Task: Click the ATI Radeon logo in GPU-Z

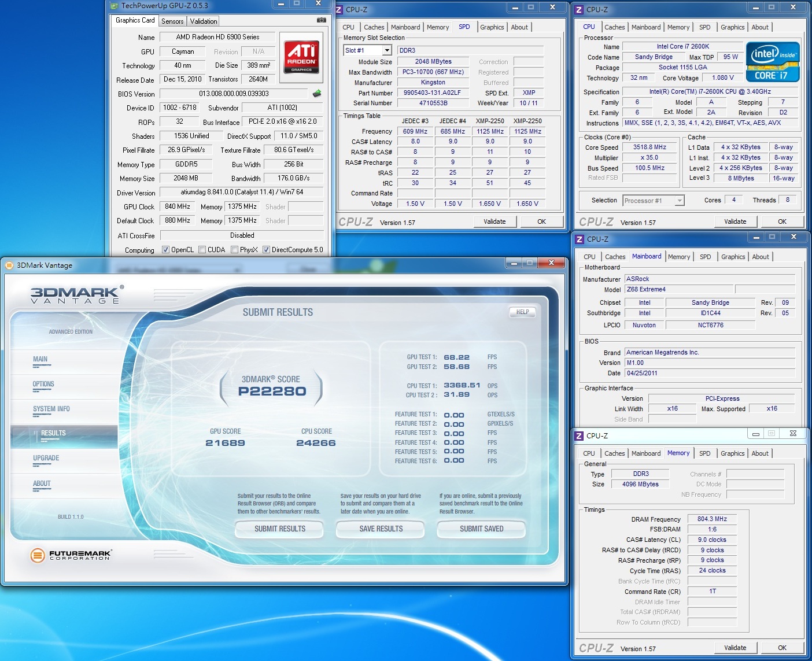Action: (x=302, y=57)
